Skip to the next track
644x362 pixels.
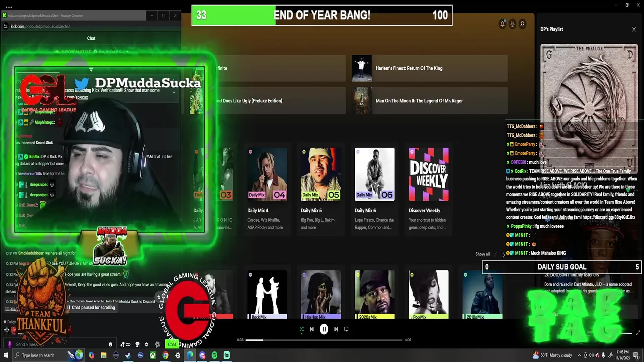[x=336, y=329]
